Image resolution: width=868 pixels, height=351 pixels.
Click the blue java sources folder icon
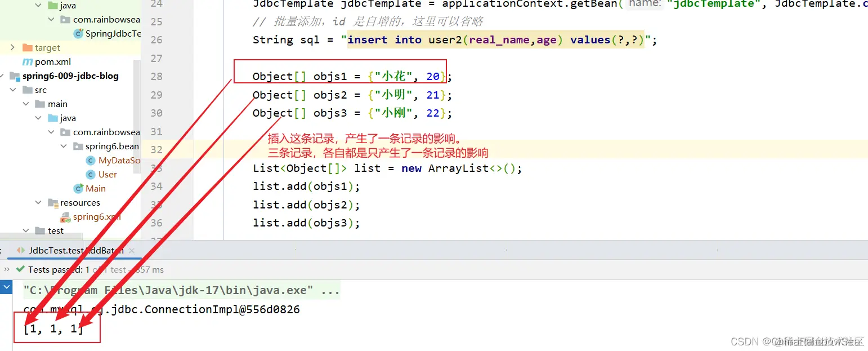pos(53,118)
